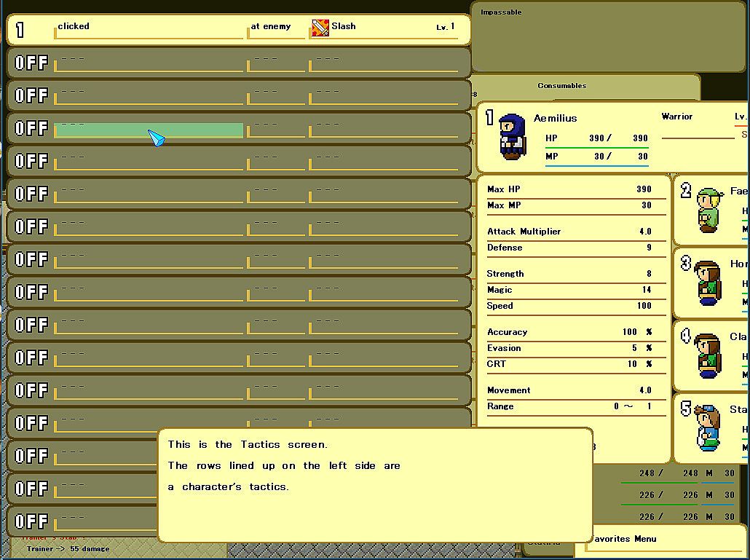Image resolution: width=750 pixels, height=560 pixels.
Task: Toggle the number 1 tactic slot indicator
Action: click(20, 30)
